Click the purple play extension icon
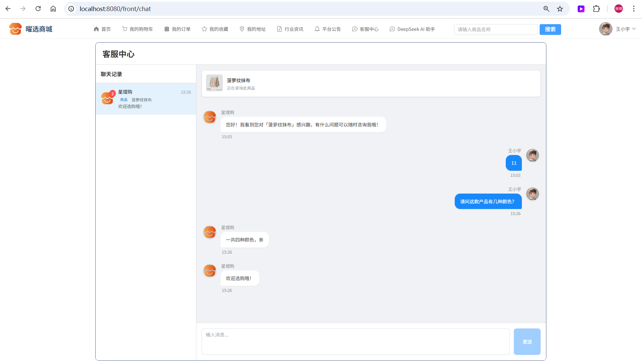 (581, 9)
